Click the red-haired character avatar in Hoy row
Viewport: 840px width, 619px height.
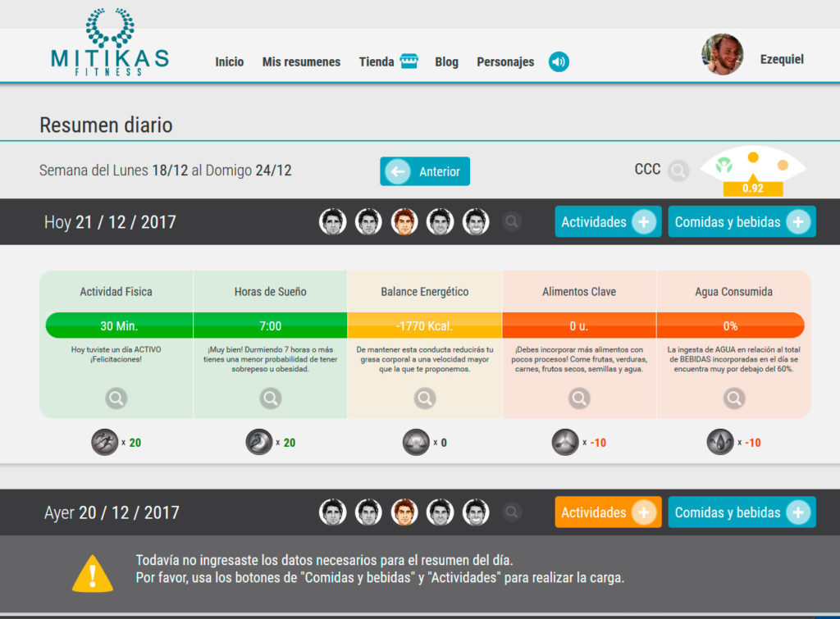[404, 221]
